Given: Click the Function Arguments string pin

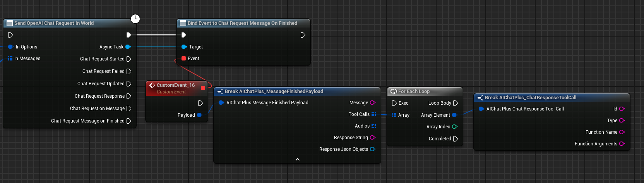Looking at the screenshot, I should point(622,144).
